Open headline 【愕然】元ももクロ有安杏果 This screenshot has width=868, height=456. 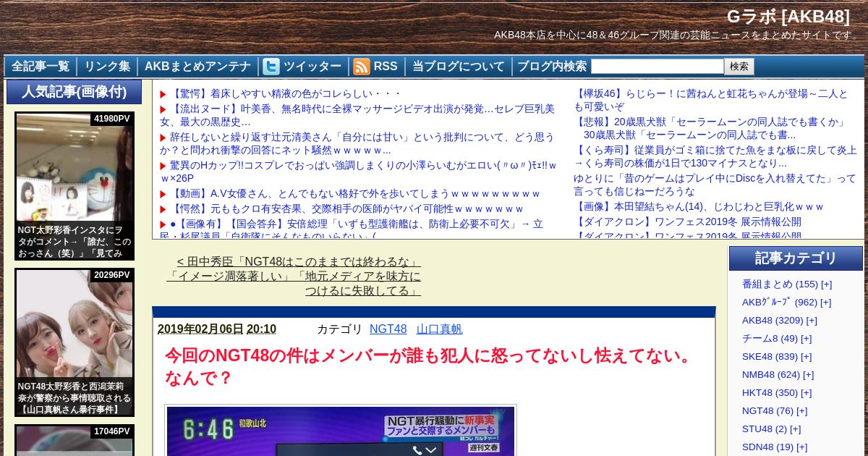point(346,209)
